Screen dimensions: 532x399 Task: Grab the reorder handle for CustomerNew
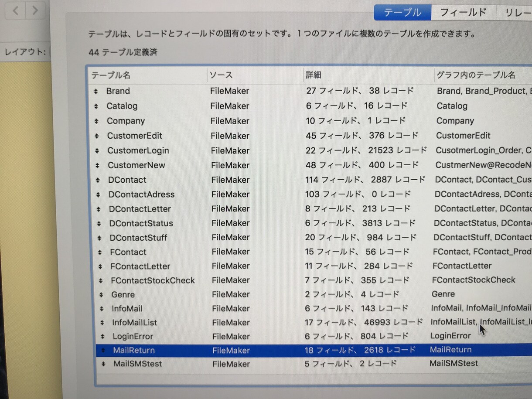click(x=98, y=166)
